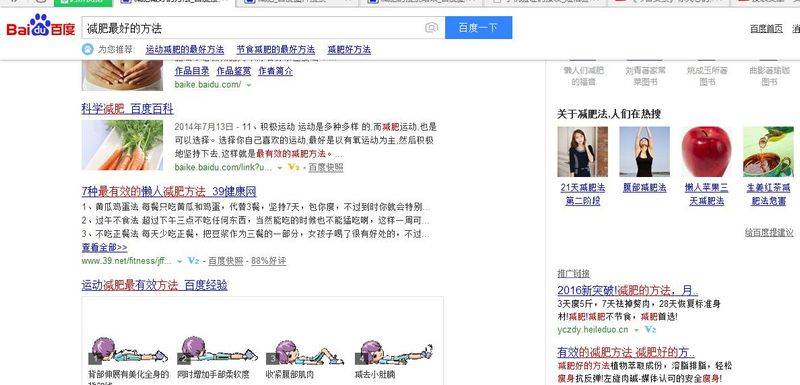Open the 作品目录 link

click(192, 71)
